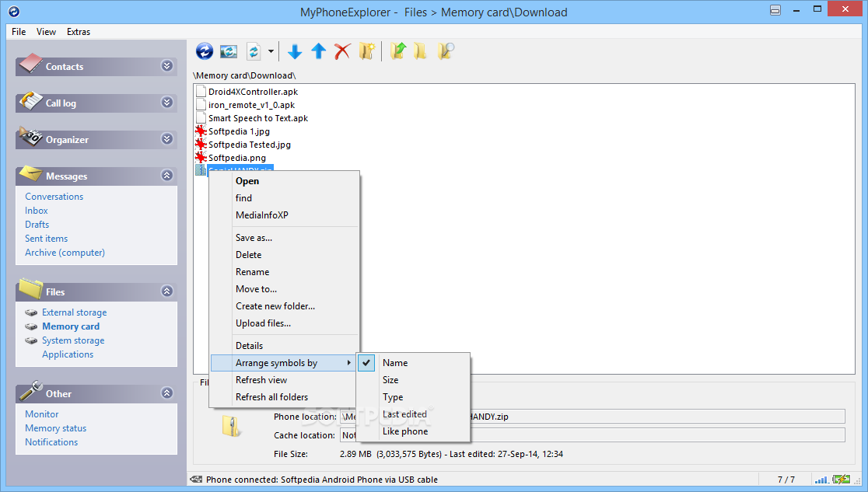Image resolution: width=868 pixels, height=492 pixels.
Task: Collapse the Files panel
Action: (x=166, y=291)
